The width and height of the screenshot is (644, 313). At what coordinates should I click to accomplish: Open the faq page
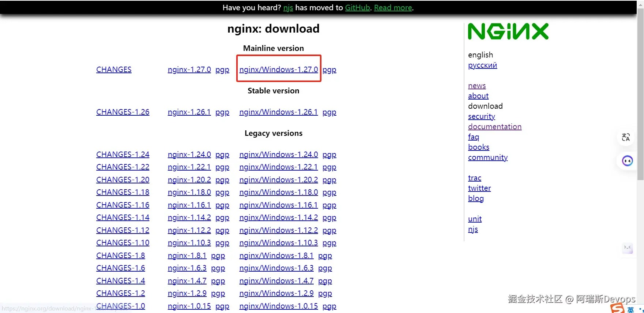click(474, 137)
